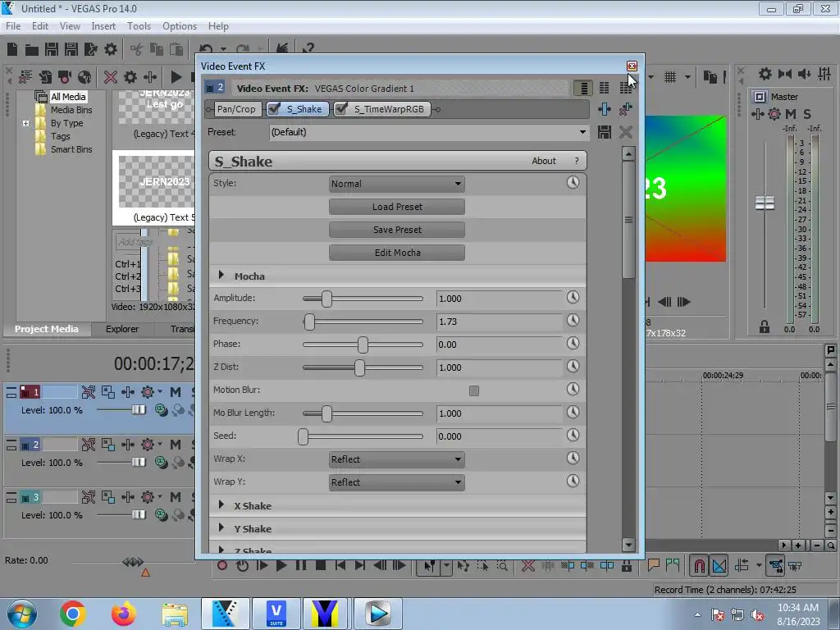Open the Insert menu
The height and width of the screenshot is (630, 840).
pos(103,26)
